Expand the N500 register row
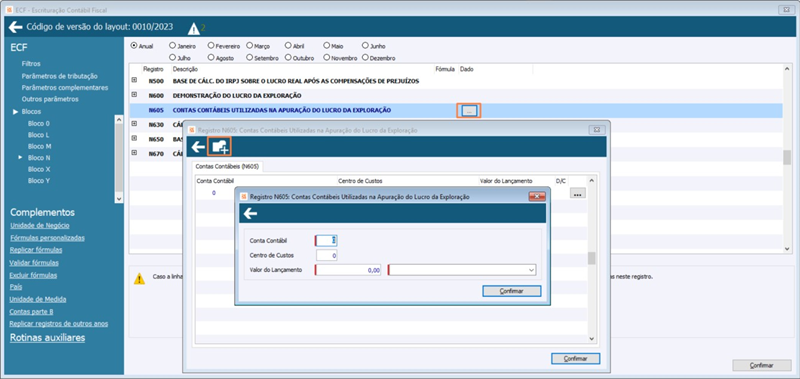Screen dimensions: 800x379 click(135, 80)
